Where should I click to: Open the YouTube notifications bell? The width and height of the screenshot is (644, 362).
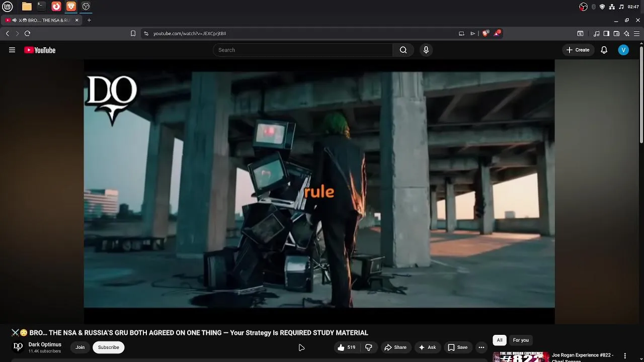coord(604,50)
